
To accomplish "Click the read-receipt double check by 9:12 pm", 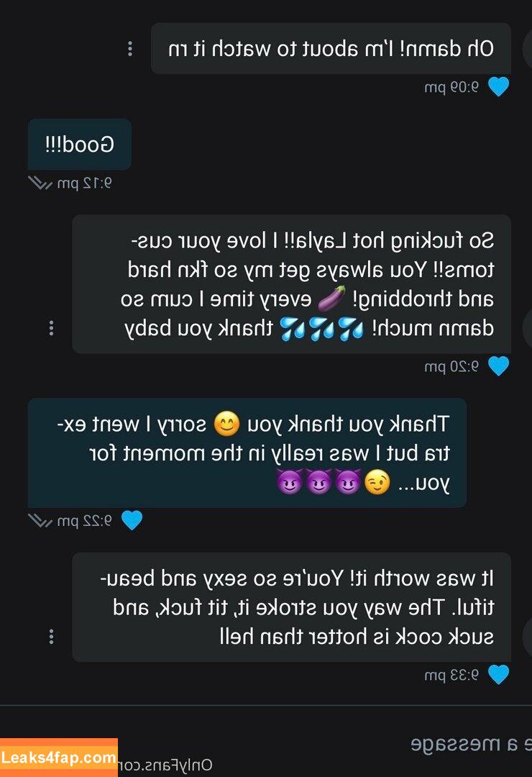I will click(40, 183).
